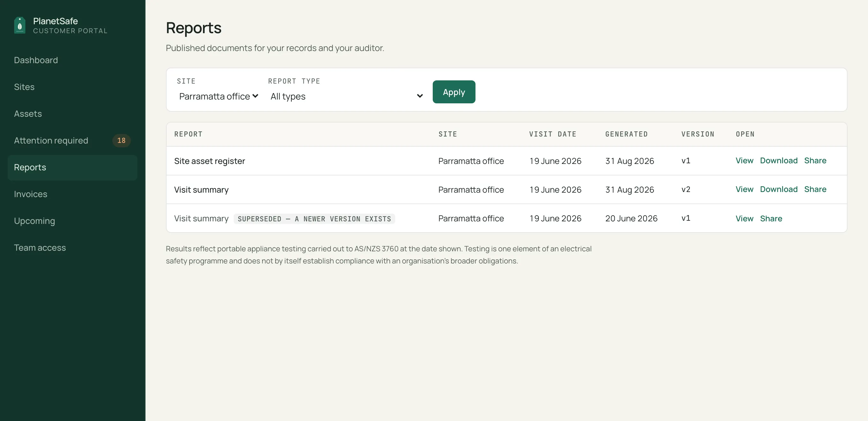View the superseded Visit summary v1

[x=744, y=218]
